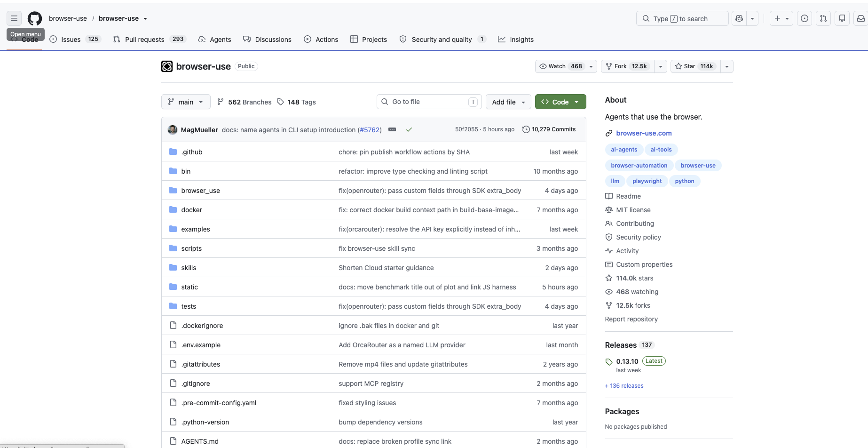The height and width of the screenshot is (448, 868).
Task: Open the Watch notifications dropdown
Action: click(566, 66)
